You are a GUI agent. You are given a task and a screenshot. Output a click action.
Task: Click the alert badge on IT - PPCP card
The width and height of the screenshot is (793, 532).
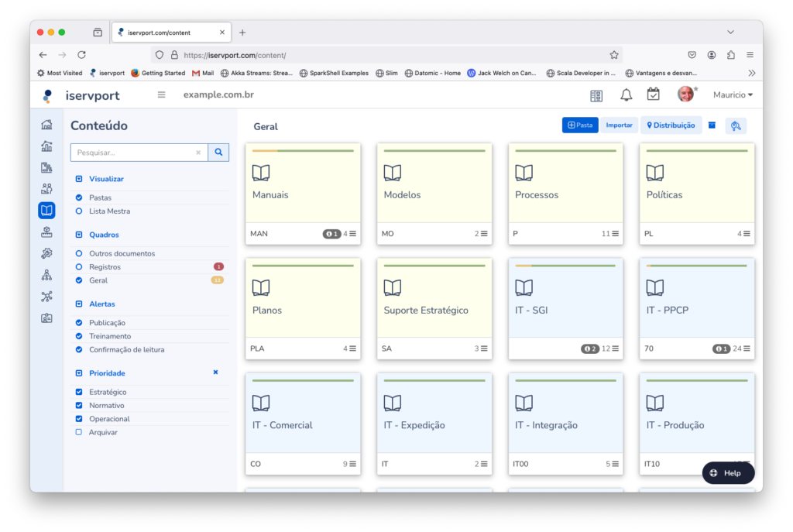pos(721,348)
